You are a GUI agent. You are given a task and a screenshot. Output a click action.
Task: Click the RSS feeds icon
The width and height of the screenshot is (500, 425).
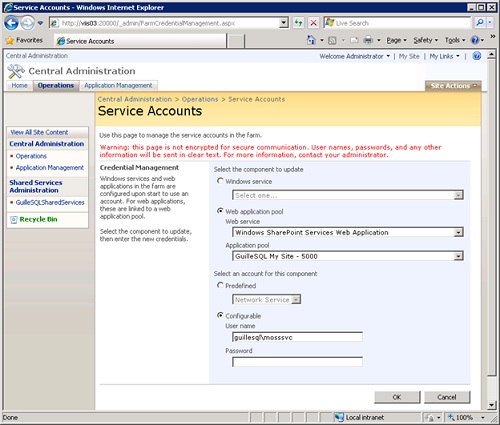pos(332,40)
